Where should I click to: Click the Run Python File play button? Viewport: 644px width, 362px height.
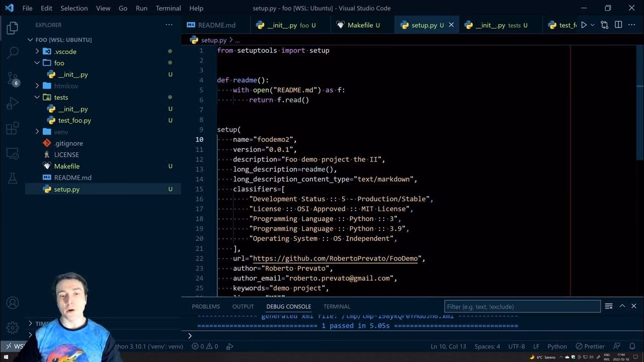coord(583,24)
